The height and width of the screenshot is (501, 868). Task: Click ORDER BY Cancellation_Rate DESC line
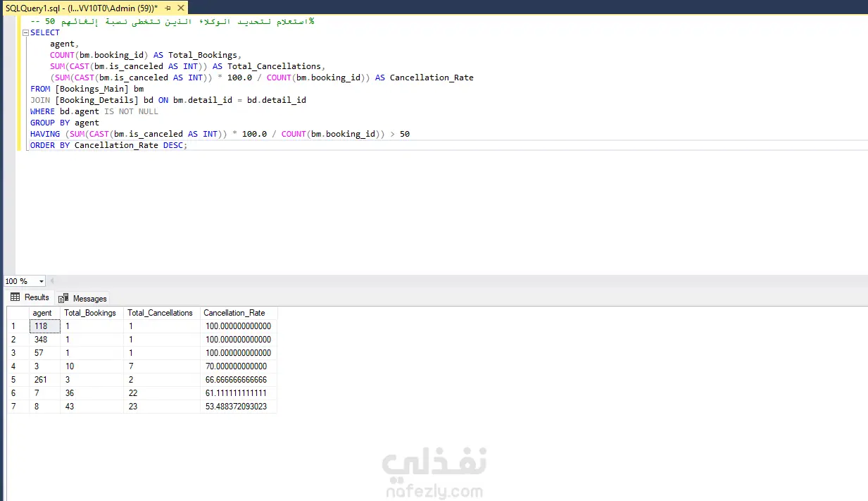click(109, 145)
